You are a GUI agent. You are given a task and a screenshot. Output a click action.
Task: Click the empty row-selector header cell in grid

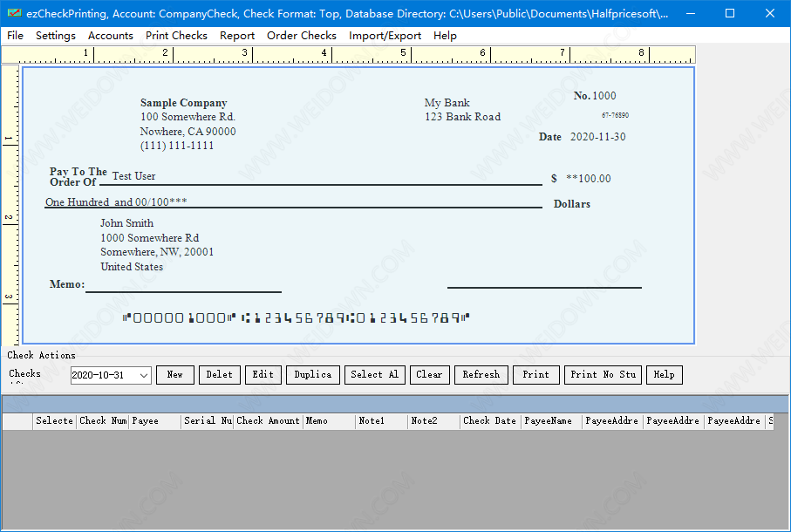17,421
